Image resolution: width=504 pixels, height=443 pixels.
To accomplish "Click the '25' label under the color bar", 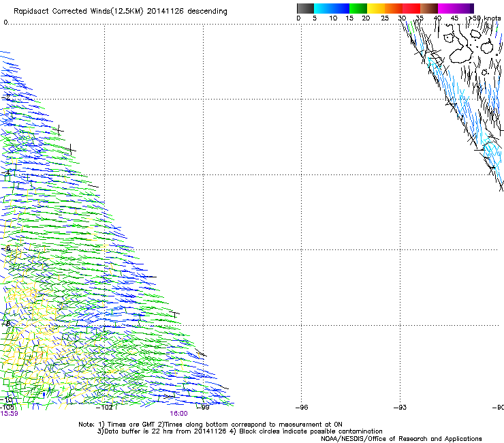I will [385, 18].
